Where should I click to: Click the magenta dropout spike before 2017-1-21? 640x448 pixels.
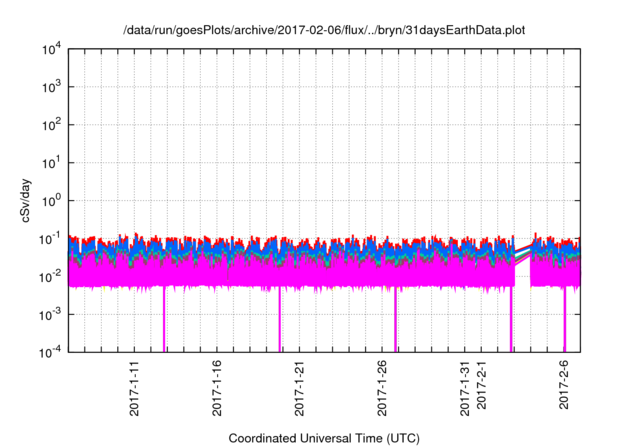[x=280, y=320]
